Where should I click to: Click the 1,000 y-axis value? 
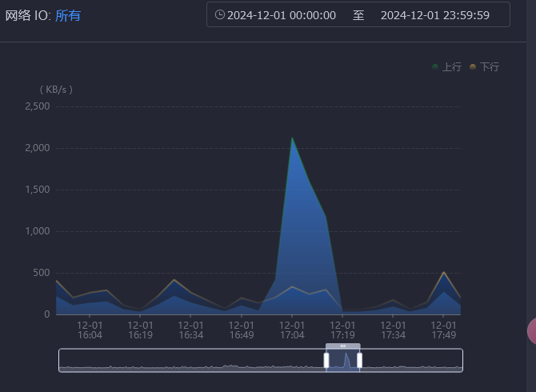38,231
